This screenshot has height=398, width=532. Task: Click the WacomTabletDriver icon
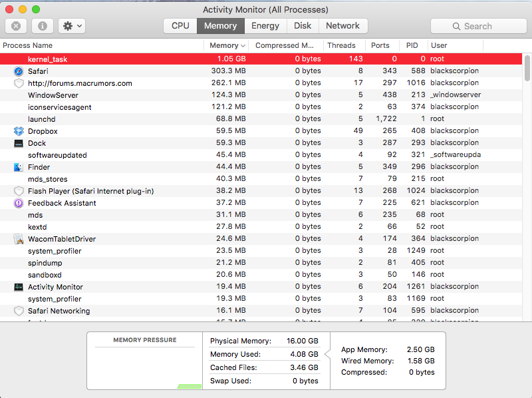19,239
